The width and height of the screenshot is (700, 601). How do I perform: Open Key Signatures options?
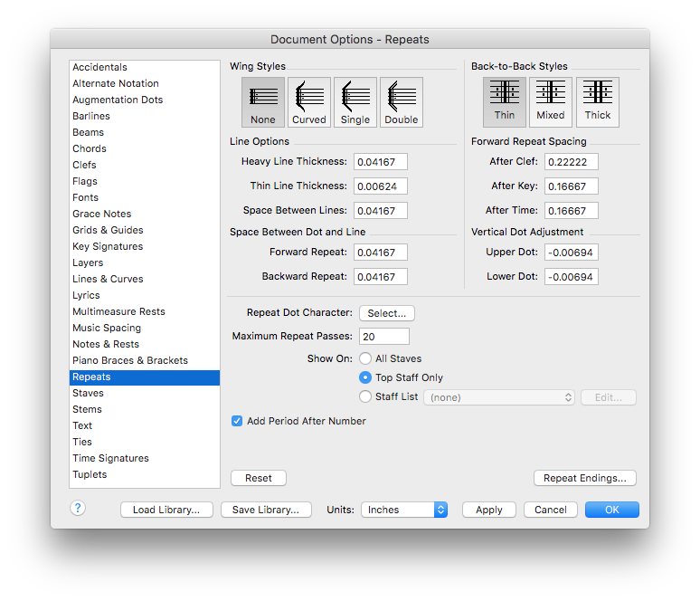[144, 247]
